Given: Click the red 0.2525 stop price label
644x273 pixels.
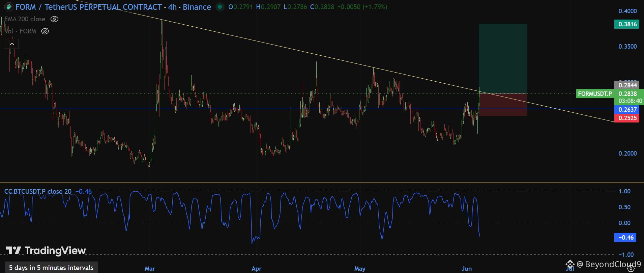Looking at the screenshot, I should (x=627, y=118).
